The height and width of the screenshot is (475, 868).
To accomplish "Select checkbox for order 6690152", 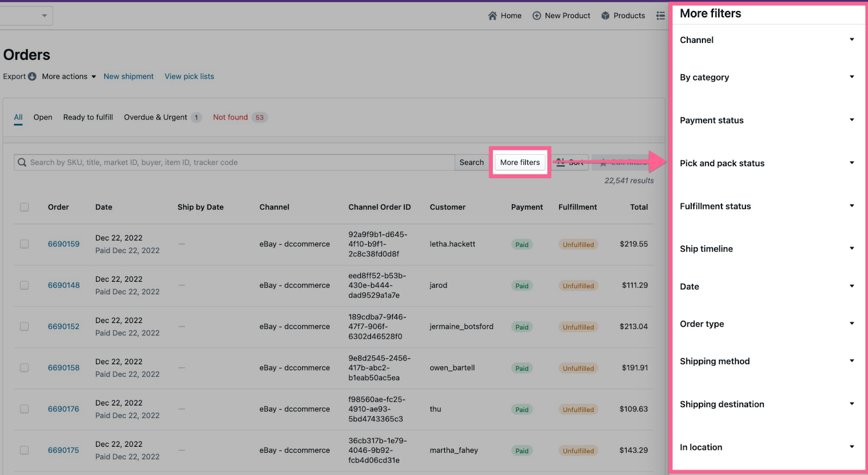I will [x=24, y=327].
